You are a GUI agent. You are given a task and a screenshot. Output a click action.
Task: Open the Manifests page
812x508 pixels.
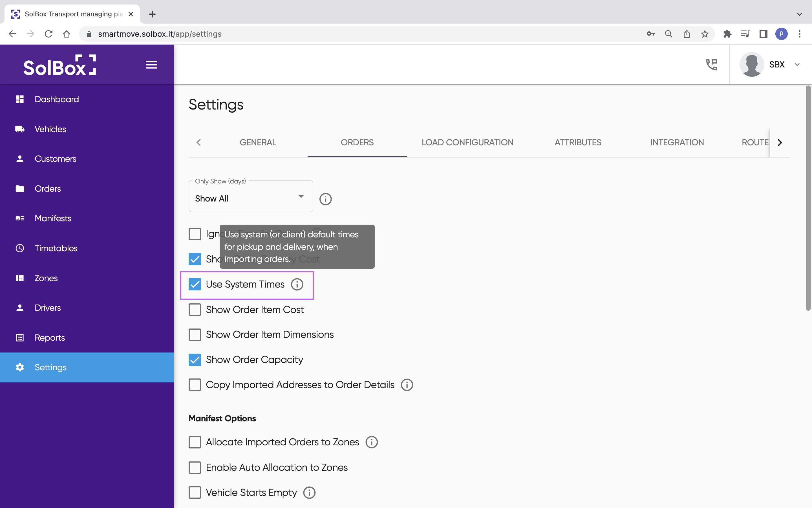(87, 218)
